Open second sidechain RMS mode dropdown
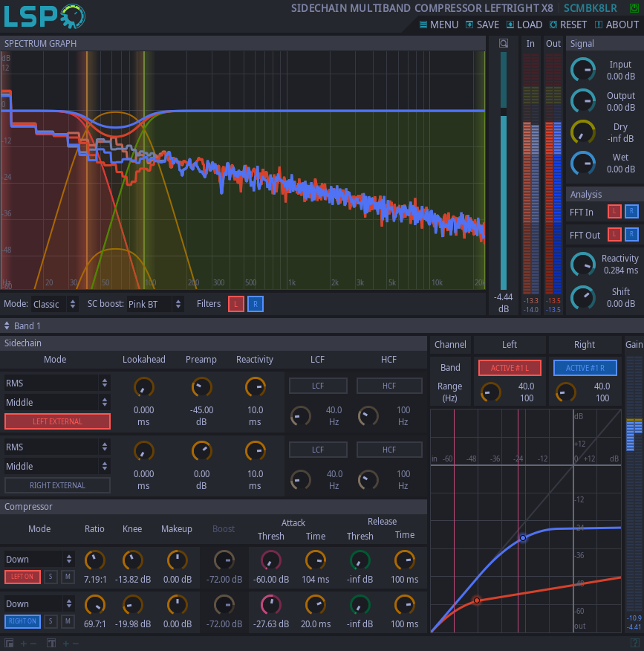Image resolution: width=644 pixels, height=651 pixels. tap(57, 447)
